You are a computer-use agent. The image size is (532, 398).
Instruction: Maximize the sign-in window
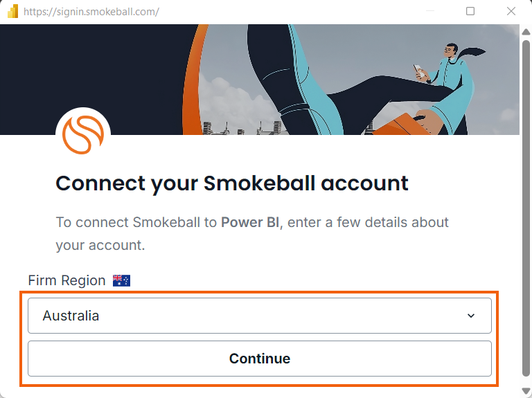point(470,12)
